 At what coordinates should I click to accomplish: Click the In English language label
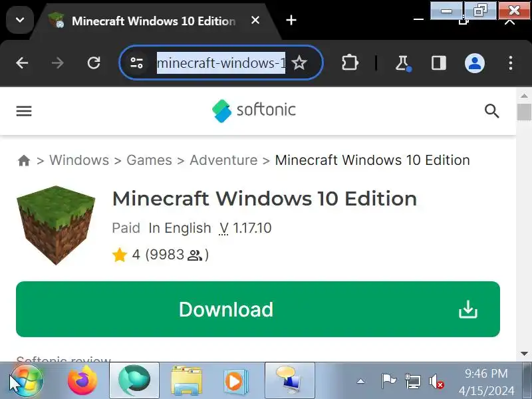(180, 228)
